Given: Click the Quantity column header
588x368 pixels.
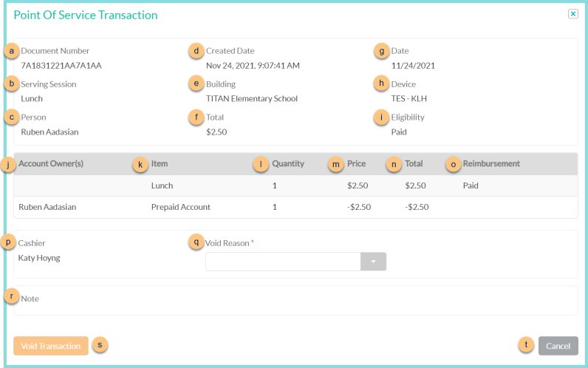Looking at the screenshot, I should pyautogui.click(x=288, y=163).
